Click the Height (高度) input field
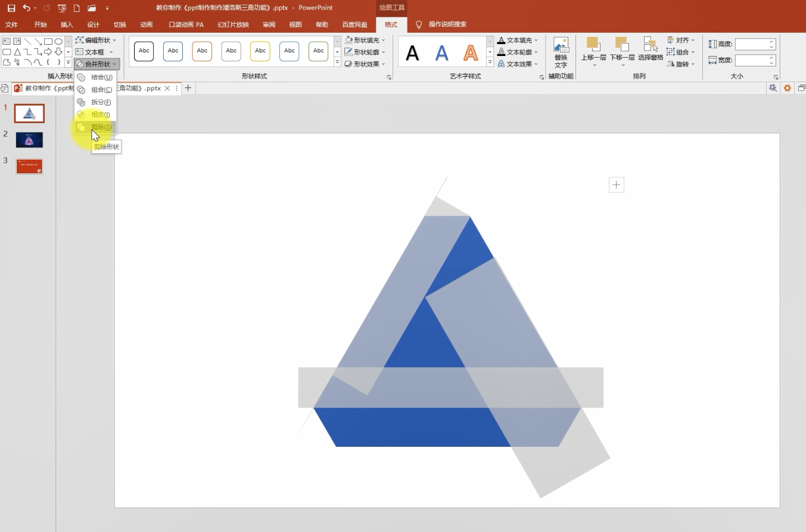This screenshot has width=806, height=532. [755, 44]
